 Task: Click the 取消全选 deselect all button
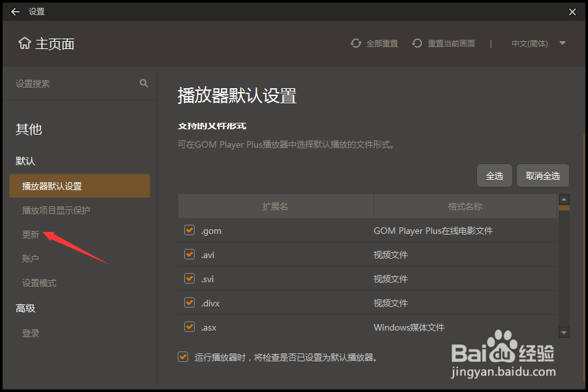coord(543,175)
